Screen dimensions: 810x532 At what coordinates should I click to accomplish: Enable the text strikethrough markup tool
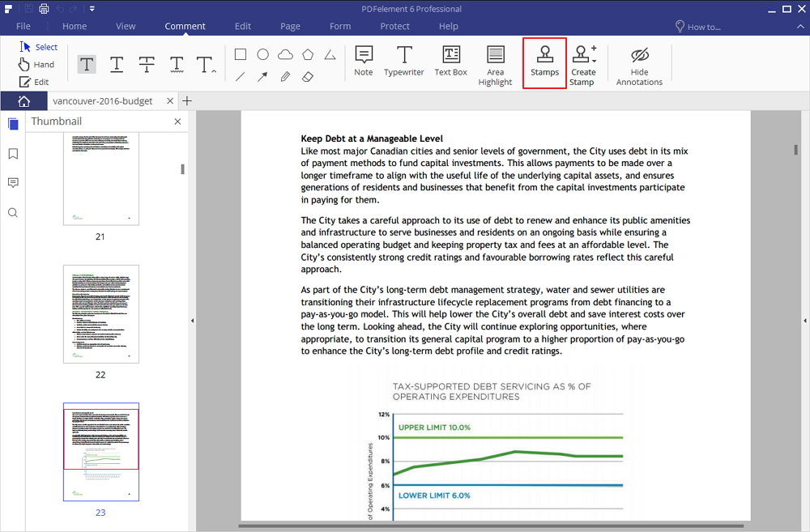(x=146, y=64)
